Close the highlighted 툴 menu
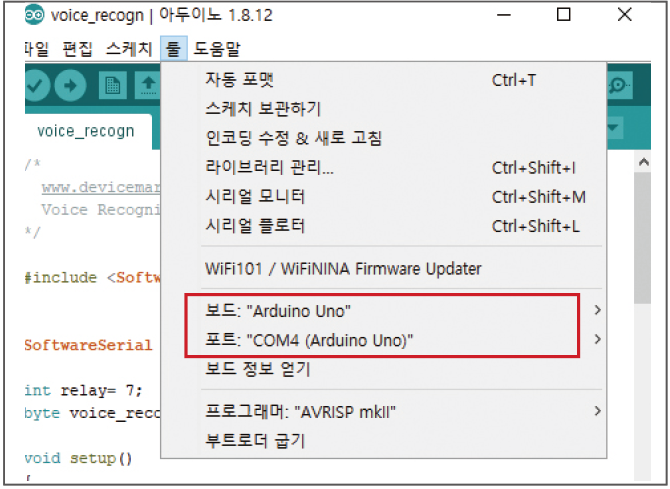 click(174, 48)
